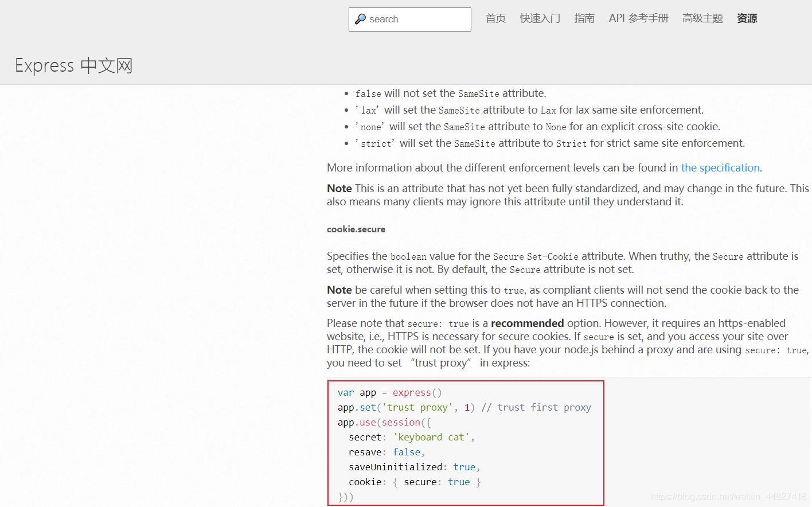Click the bold word "recommended"
The height and width of the screenshot is (507, 812).
[528, 323]
